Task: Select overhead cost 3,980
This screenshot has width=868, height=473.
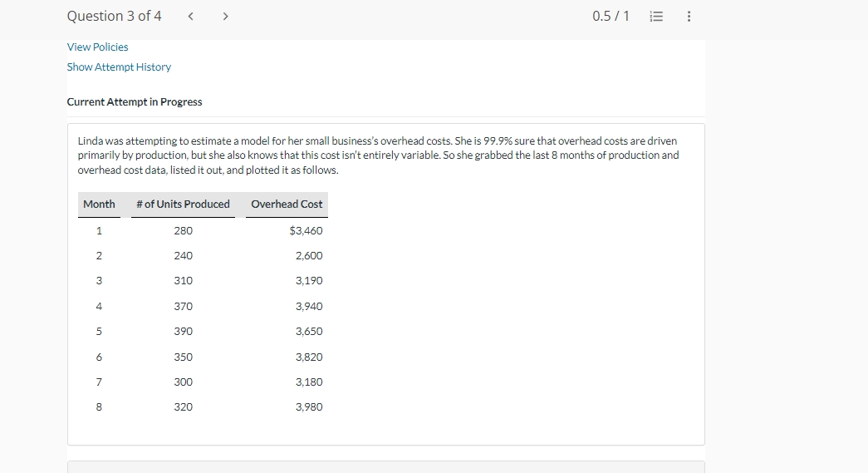Action: click(x=309, y=407)
